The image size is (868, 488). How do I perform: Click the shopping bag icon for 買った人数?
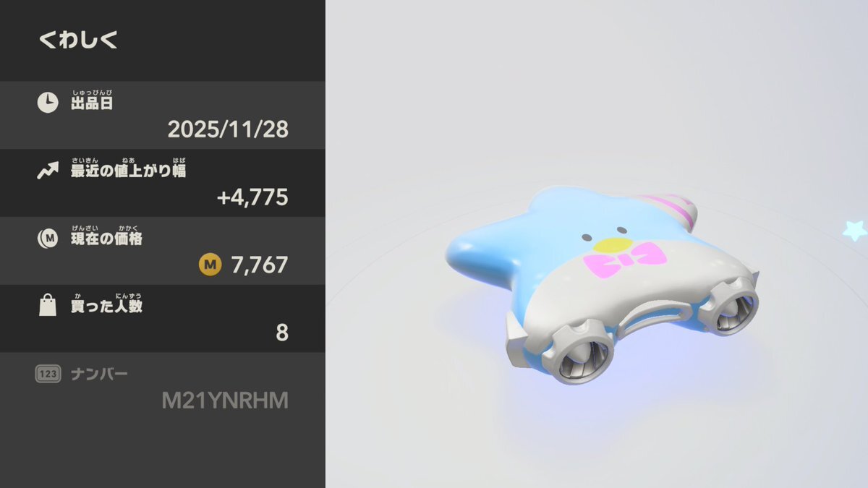tap(48, 307)
